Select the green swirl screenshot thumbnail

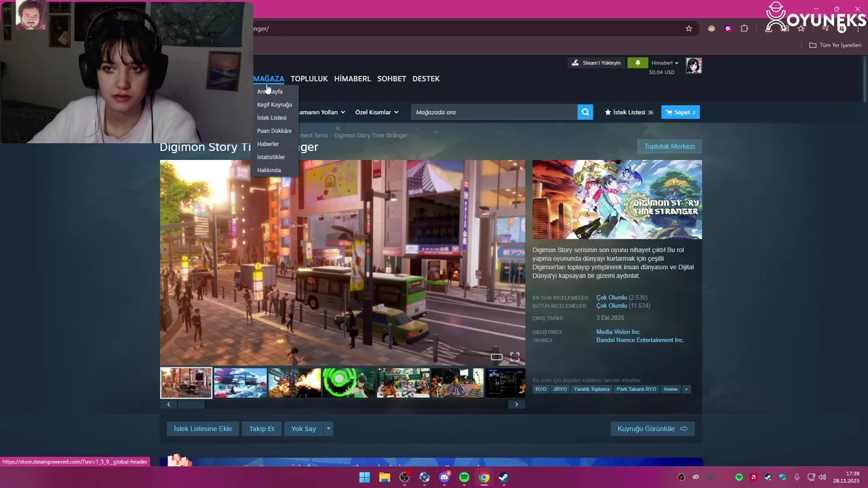pos(349,383)
